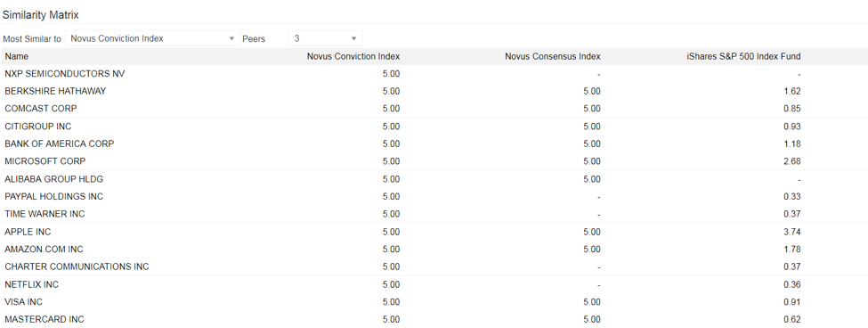Click the 0.85 value for Comcast Corp
The width and height of the screenshot is (868, 328).
792,108
